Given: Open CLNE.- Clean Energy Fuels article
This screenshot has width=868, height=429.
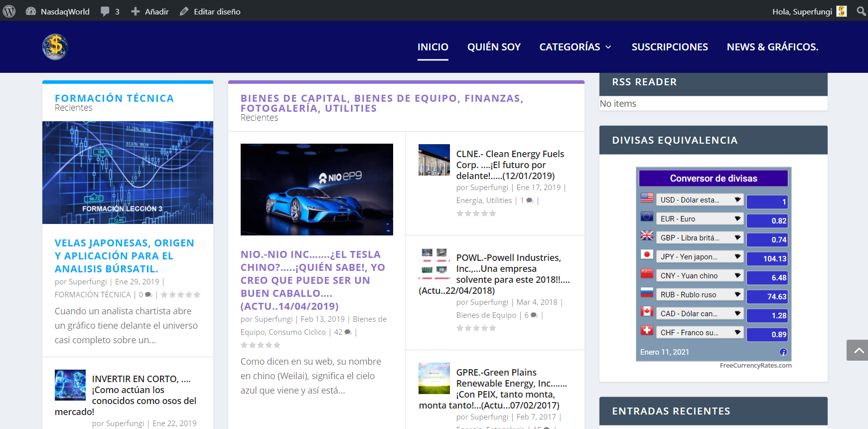Looking at the screenshot, I should point(510,165).
